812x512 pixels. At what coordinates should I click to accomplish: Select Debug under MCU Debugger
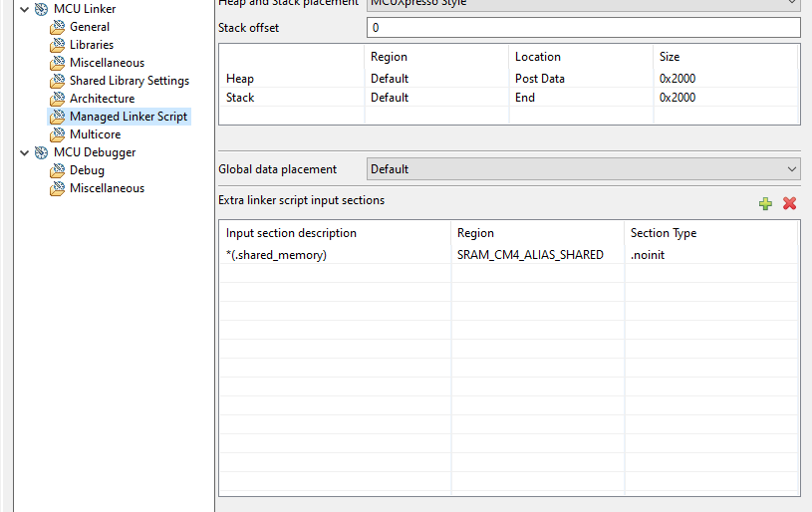pos(87,170)
